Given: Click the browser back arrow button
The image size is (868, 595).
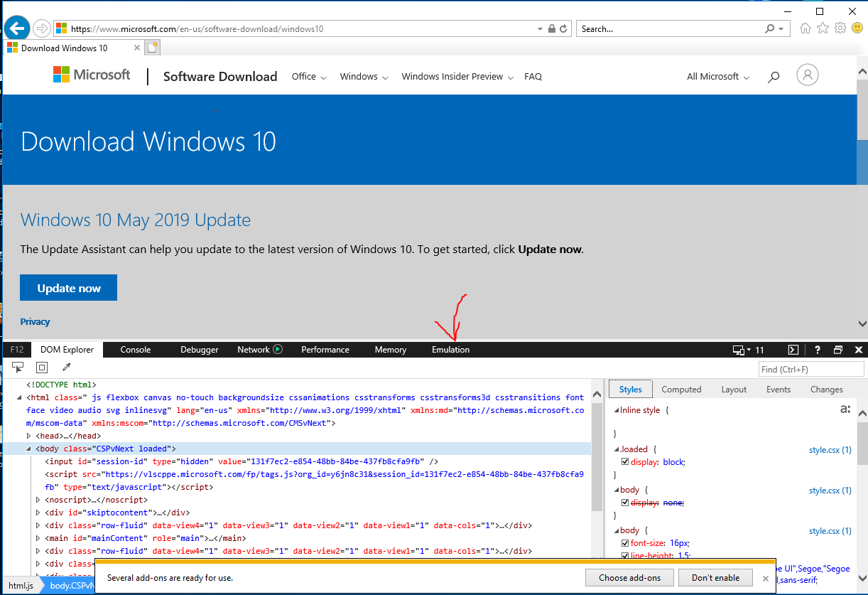Looking at the screenshot, I should pos(16,29).
